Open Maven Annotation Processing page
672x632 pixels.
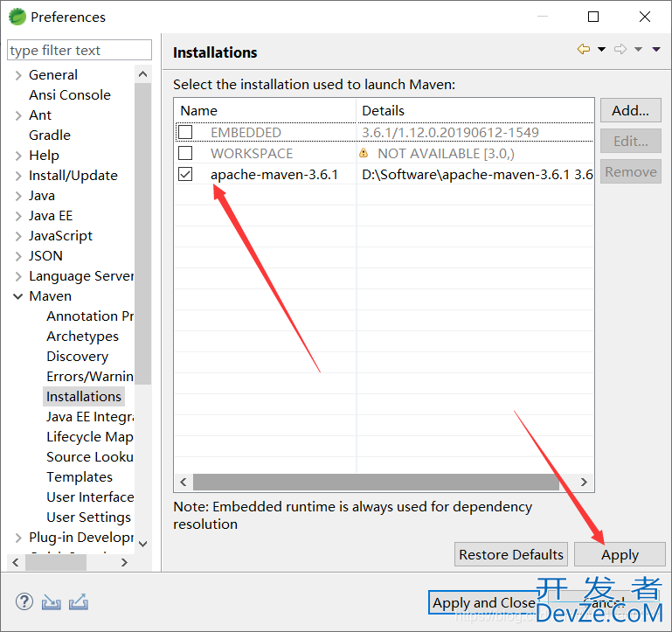[90, 316]
